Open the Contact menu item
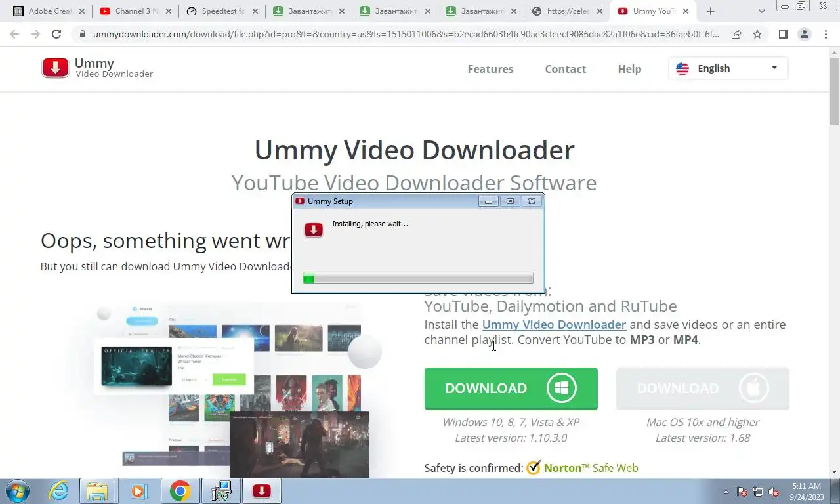The image size is (840, 504). pyautogui.click(x=565, y=69)
